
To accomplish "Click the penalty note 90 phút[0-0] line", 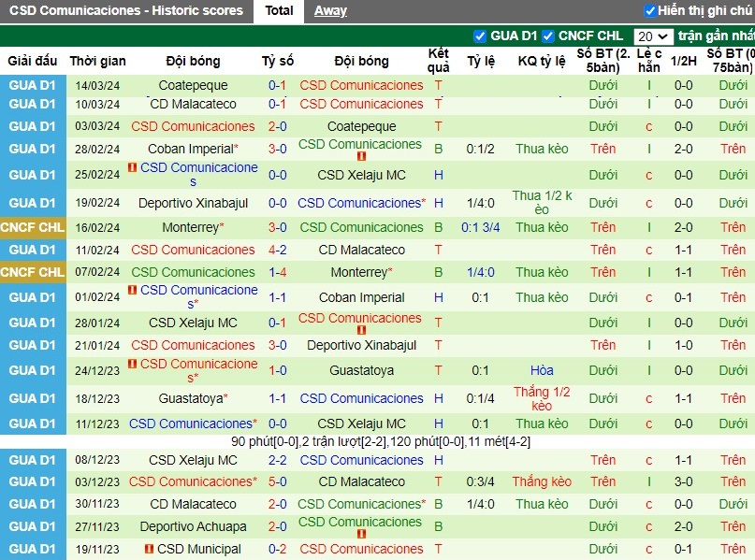I will pos(381,441).
